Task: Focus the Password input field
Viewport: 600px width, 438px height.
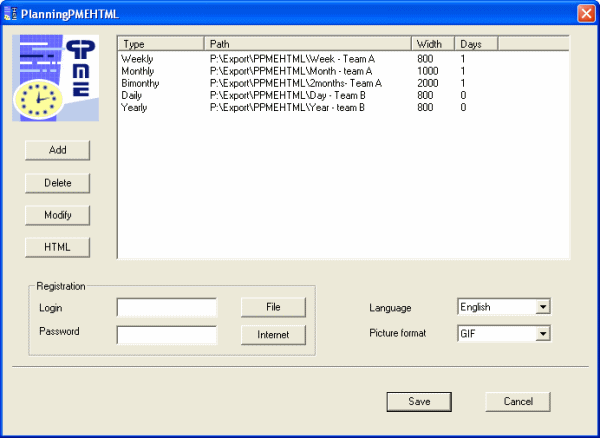Action: (167, 335)
